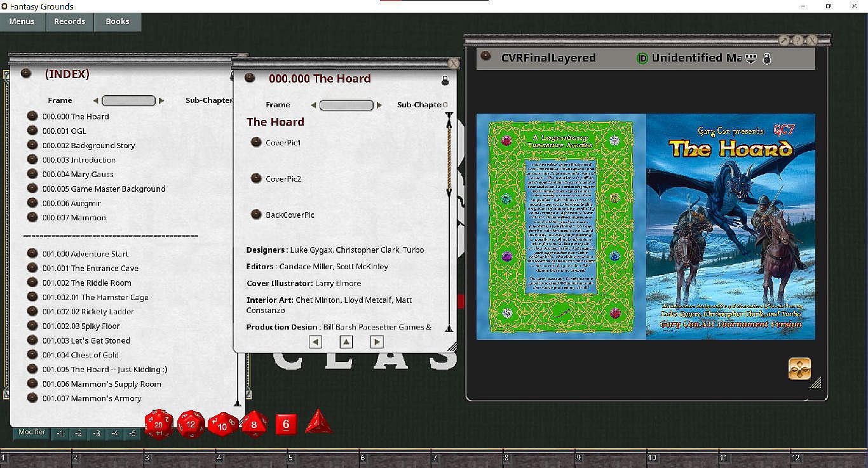Image resolution: width=868 pixels, height=468 pixels.
Task: Apply the -5 modifier
Action: (132, 434)
